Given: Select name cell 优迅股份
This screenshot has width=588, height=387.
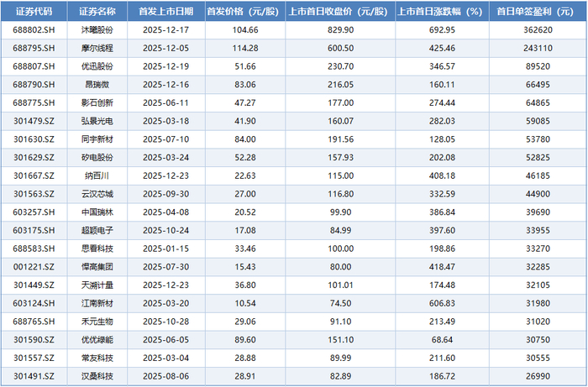Looking at the screenshot, I should tap(97, 66).
